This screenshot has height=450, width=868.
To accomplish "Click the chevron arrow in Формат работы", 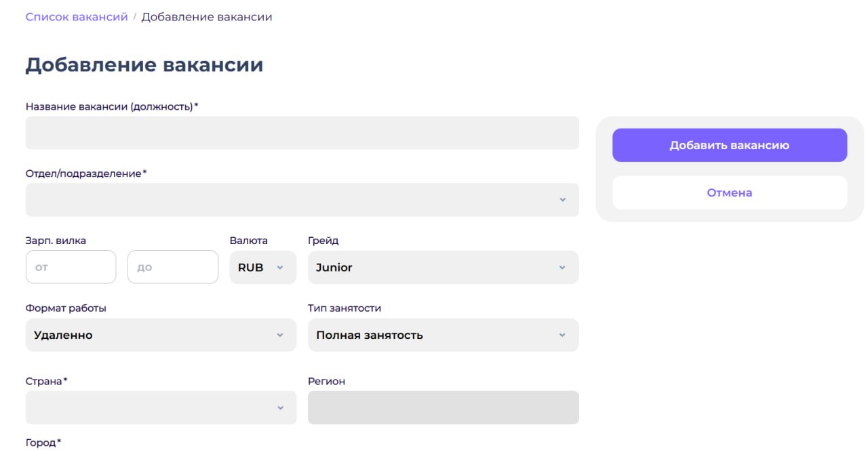I will pos(279,335).
